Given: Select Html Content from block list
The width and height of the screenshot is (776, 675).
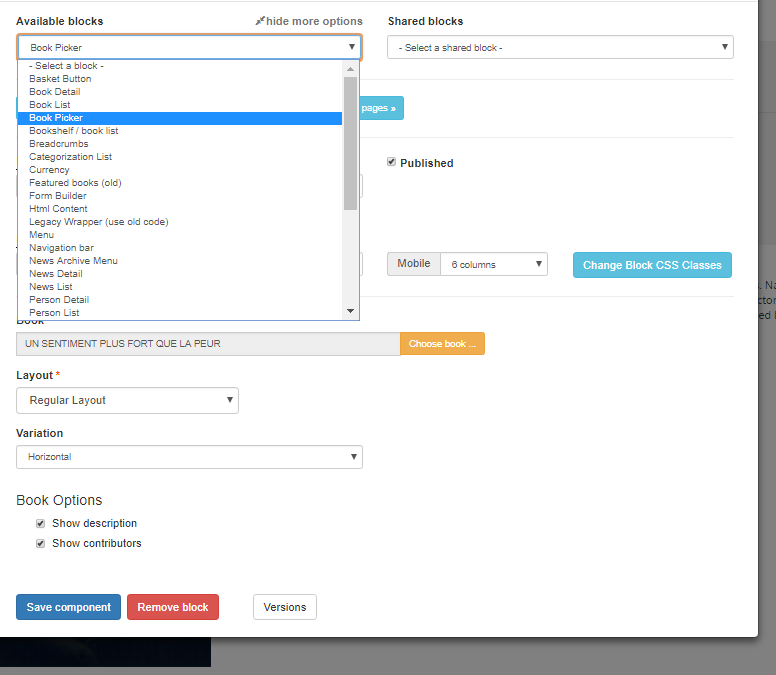Looking at the screenshot, I should (58, 209).
